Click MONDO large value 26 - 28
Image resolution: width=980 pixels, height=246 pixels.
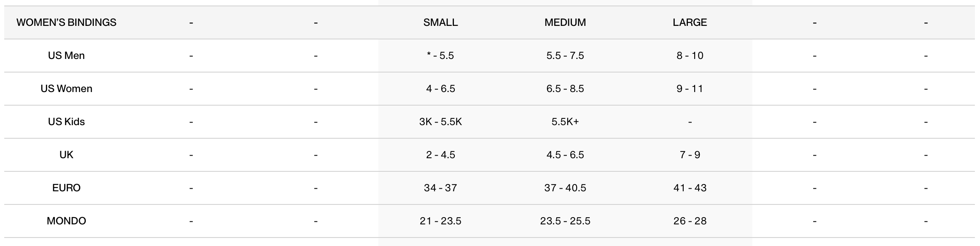(690, 221)
